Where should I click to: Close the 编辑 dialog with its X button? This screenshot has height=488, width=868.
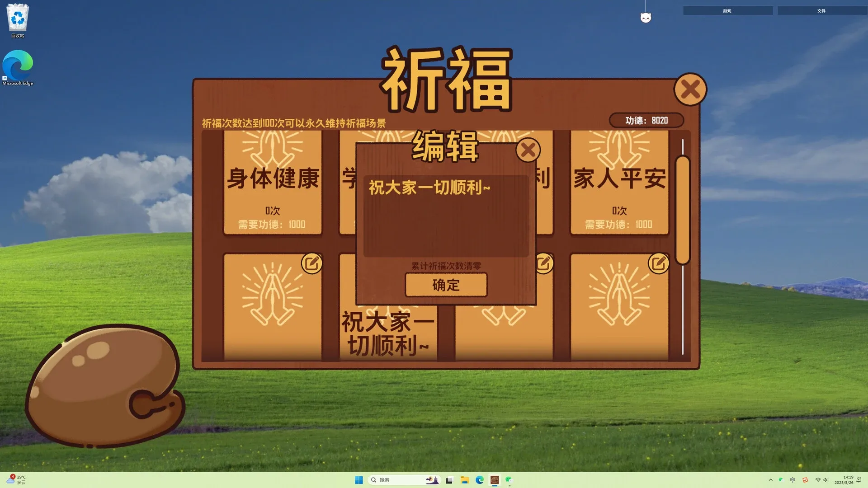coord(528,150)
